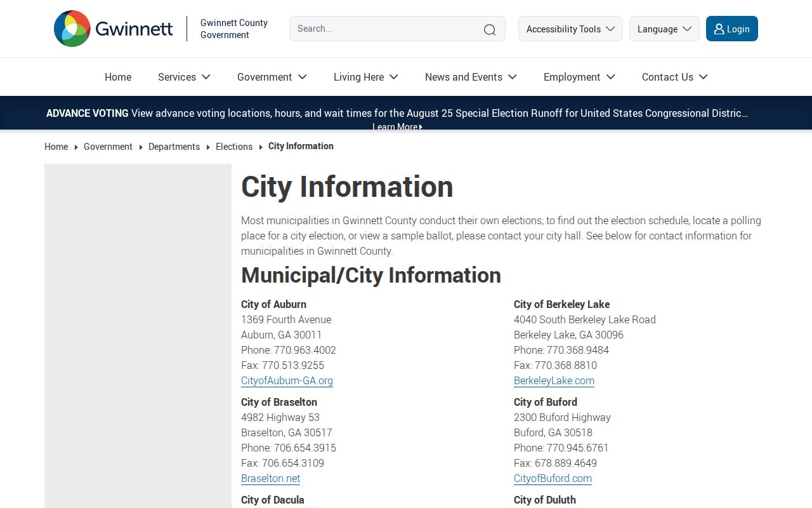Expand the Services menu

(184, 77)
